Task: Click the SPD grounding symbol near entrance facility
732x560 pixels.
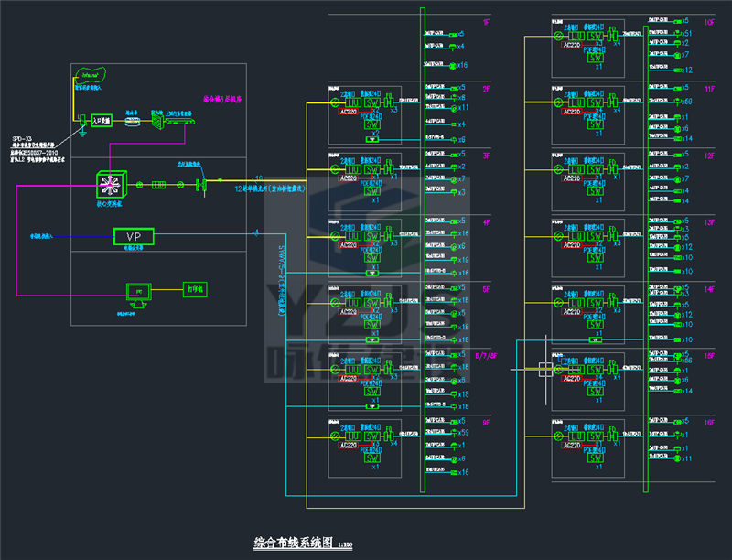Action: tap(82, 125)
